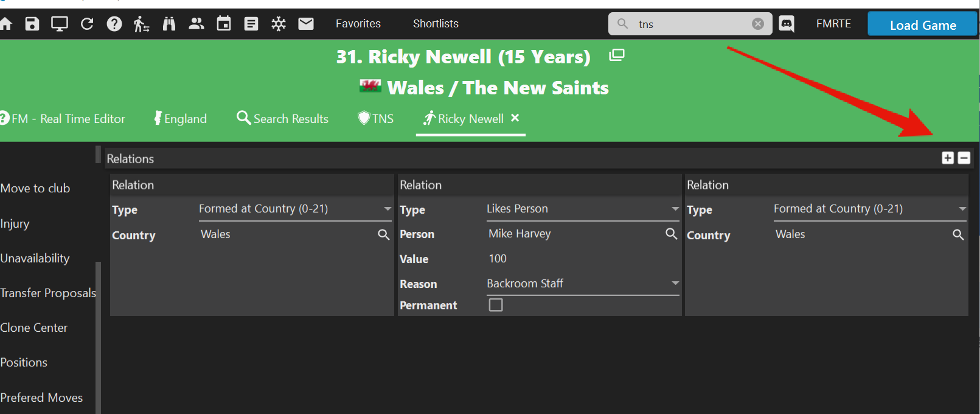Open Injury section
This screenshot has height=414, width=980.
click(15, 223)
